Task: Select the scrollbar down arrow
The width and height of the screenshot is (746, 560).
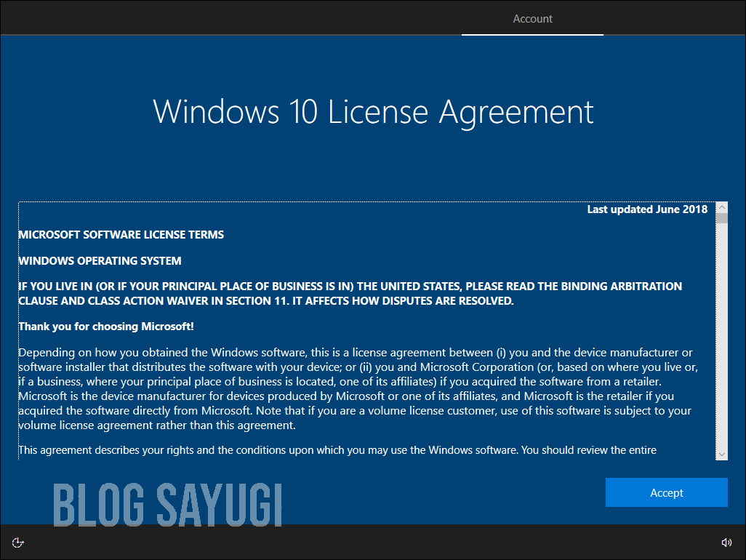Action: [721, 454]
